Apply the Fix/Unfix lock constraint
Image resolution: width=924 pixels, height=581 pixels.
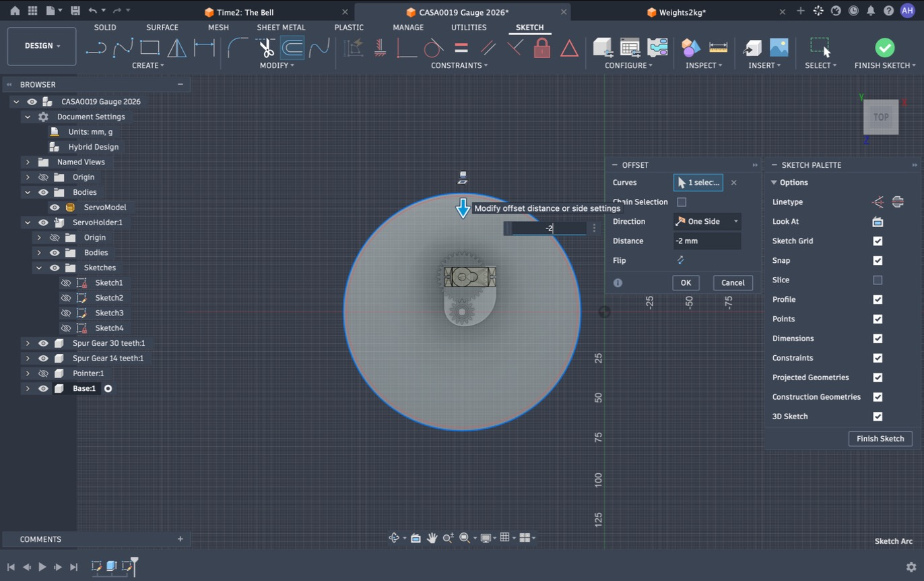pos(542,48)
